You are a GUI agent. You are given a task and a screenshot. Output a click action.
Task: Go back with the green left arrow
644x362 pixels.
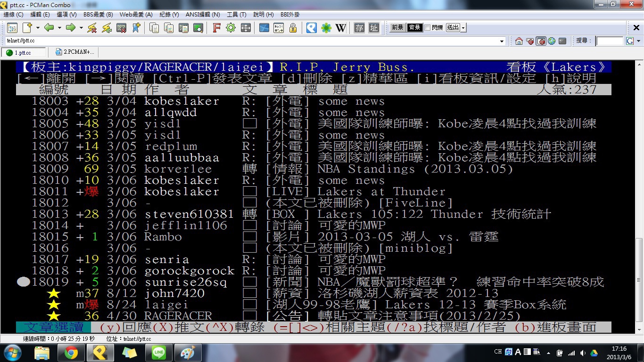tap(49, 28)
